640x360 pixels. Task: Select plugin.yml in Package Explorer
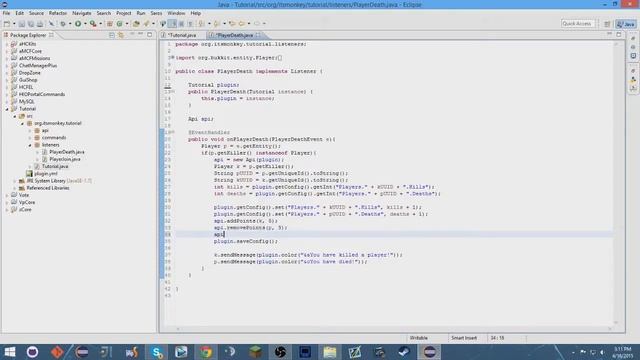(x=46, y=173)
